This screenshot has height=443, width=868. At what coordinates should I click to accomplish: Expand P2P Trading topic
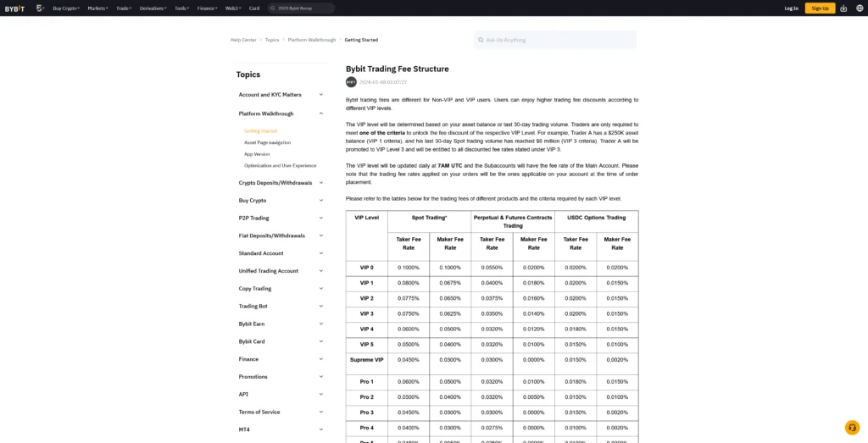click(281, 218)
